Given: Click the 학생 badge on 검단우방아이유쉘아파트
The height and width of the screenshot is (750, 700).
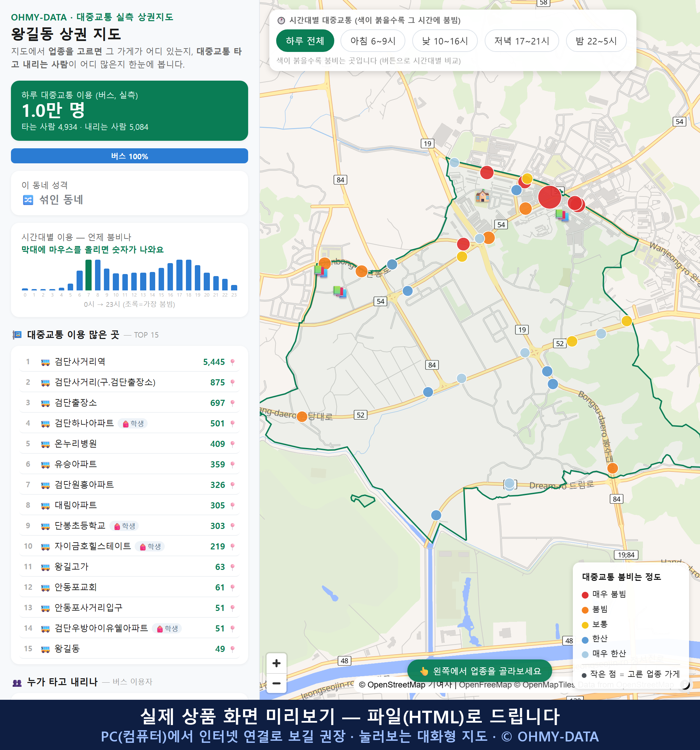Looking at the screenshot, I should point(167,628).
